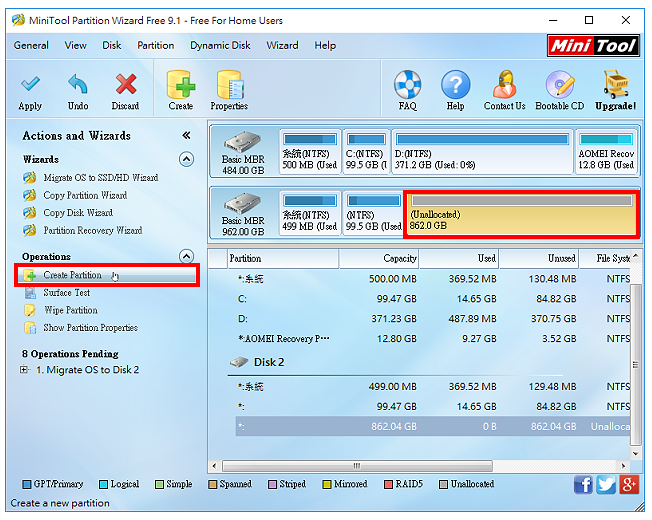652x520 pixels.
Task: Select the AOMEI Recovery partition row
Action: (432, 339)
